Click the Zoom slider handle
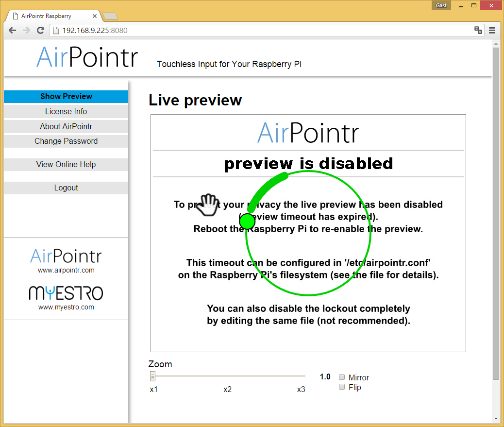The width and height of the screenshot is (504, 427). [x=152, y=376]
